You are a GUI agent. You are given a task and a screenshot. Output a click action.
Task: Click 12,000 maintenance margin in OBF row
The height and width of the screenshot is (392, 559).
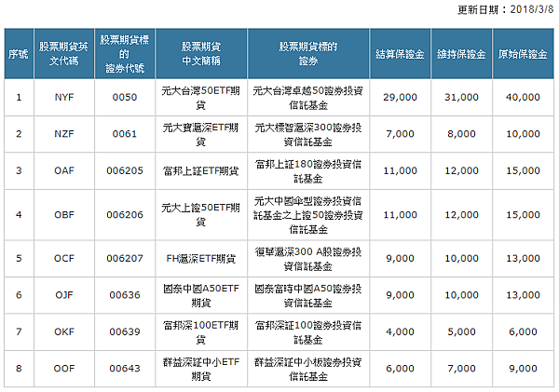pyautogui.click(x=461, y=215)
